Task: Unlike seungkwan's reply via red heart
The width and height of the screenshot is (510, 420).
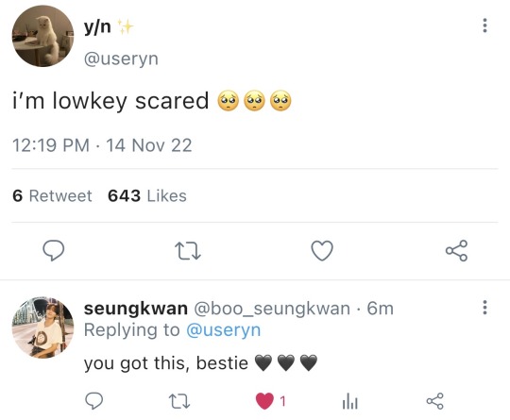Action: click(264, 401)
